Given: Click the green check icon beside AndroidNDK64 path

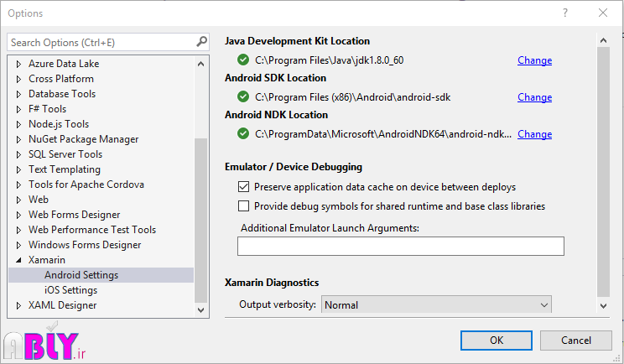Looking at the screenshot, I should tap(242, 133).
